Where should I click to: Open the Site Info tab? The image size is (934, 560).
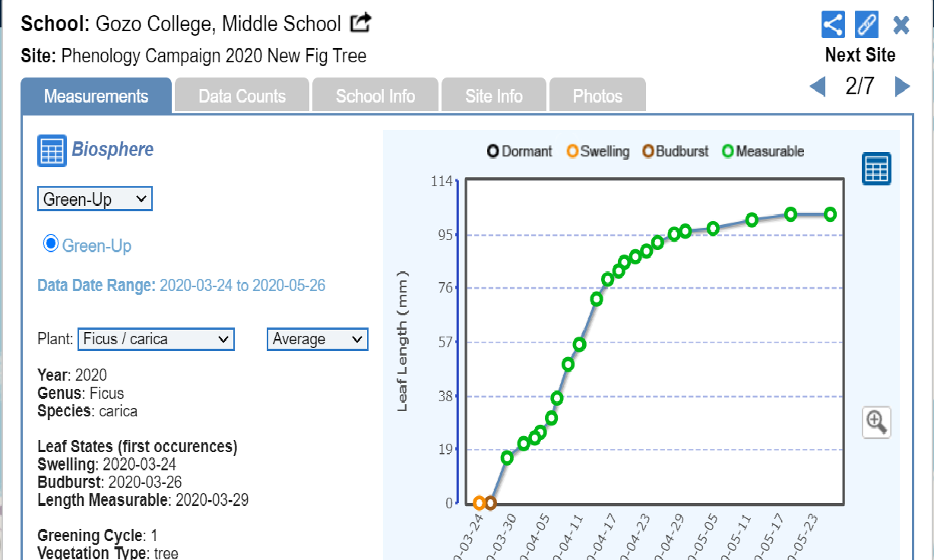(493, 96)
